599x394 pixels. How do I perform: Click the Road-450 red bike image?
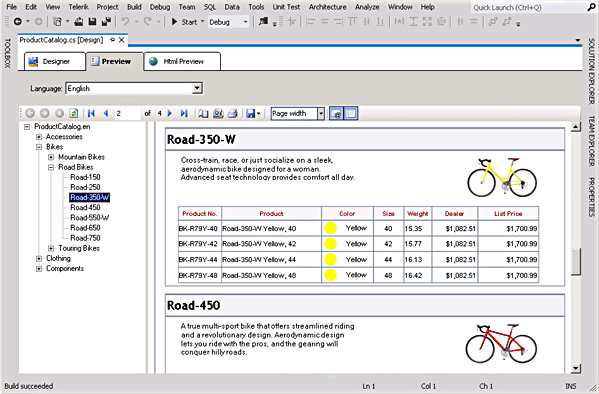[x=501, y=343]
